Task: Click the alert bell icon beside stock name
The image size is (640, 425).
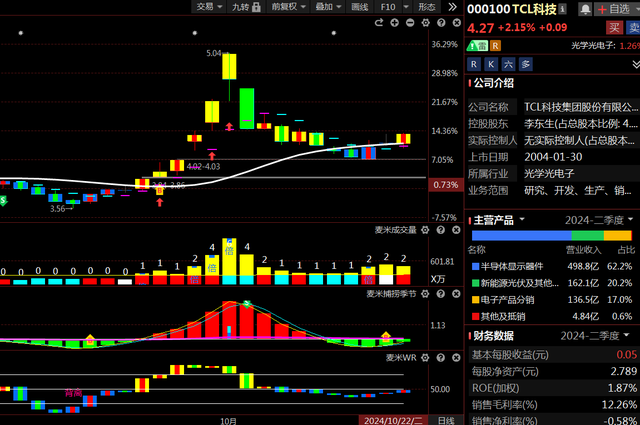Action: coord(583,8)
